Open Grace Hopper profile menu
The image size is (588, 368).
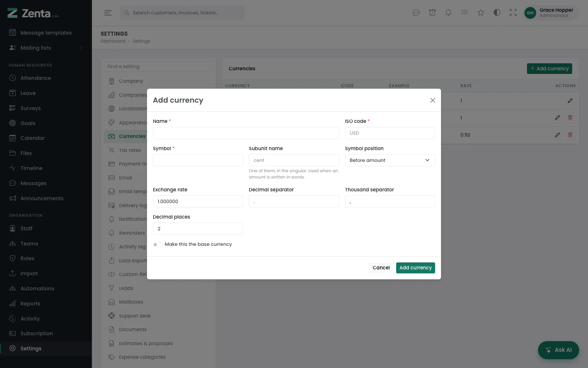551,13
